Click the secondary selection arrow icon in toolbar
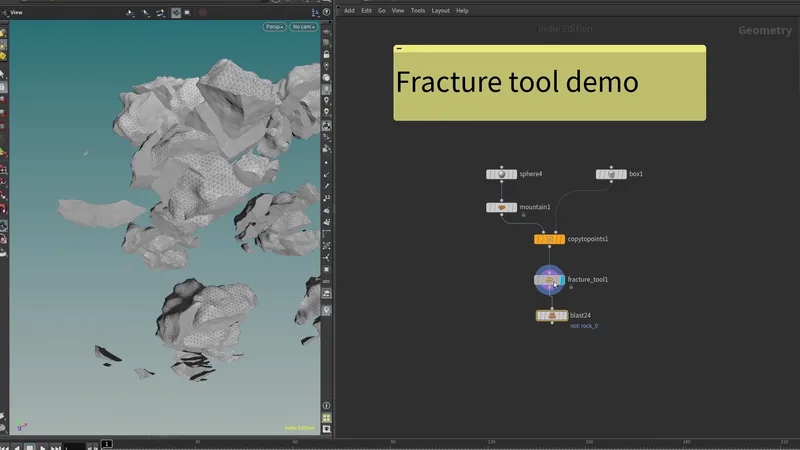This screenshot has width=800, height=450. tap(146, 13)
